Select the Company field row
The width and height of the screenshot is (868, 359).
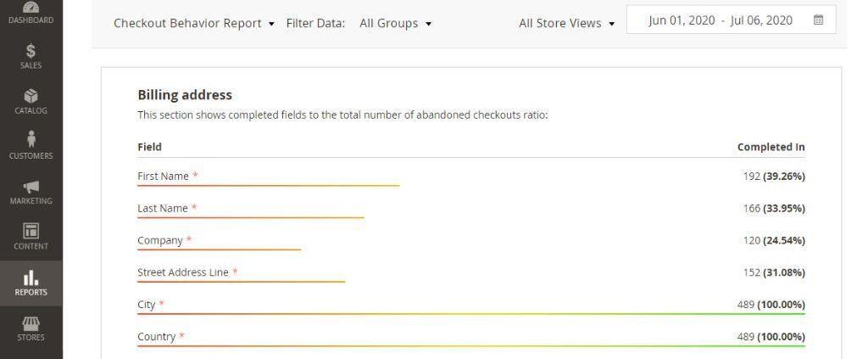click(x=471, y=241)
